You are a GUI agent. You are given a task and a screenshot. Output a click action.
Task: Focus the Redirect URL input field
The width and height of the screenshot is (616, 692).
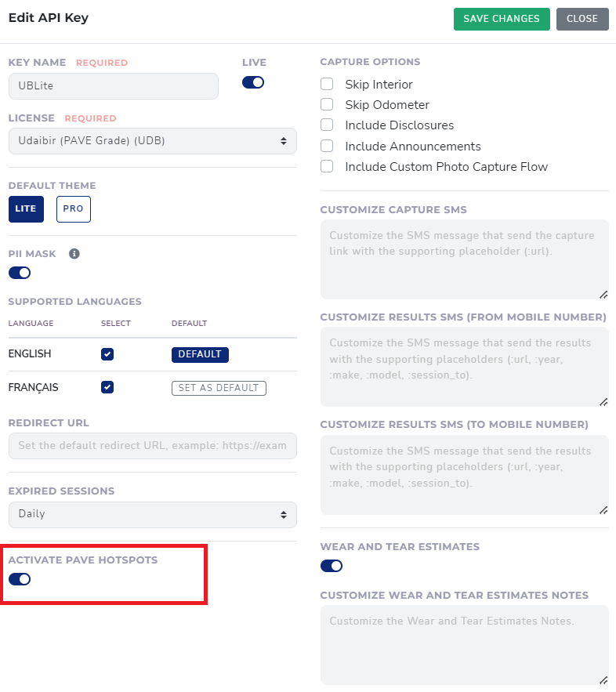point(153,446)
